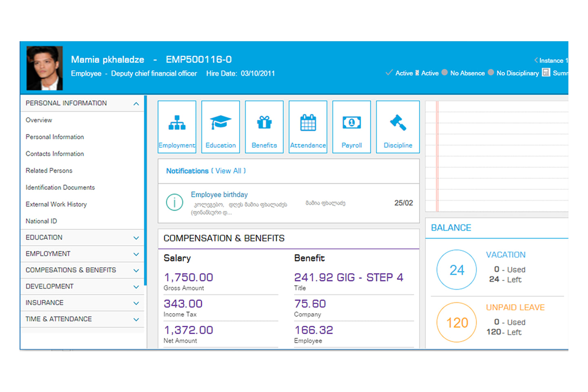Click the info icon beside Employee birthday
Viewport: 588px width, 392px height.
(174, 202)
